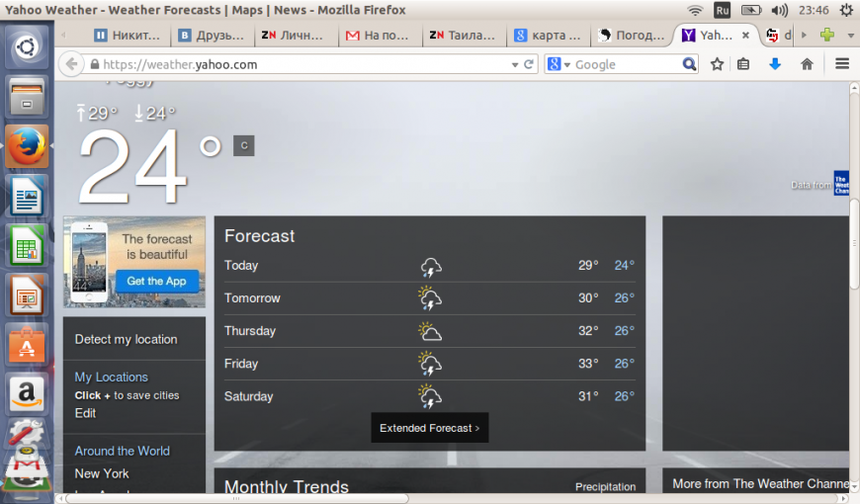The height and width of the screenshot is (504, 860).
Task: Reload the page with refresh icon
Action: pos(529,64)
